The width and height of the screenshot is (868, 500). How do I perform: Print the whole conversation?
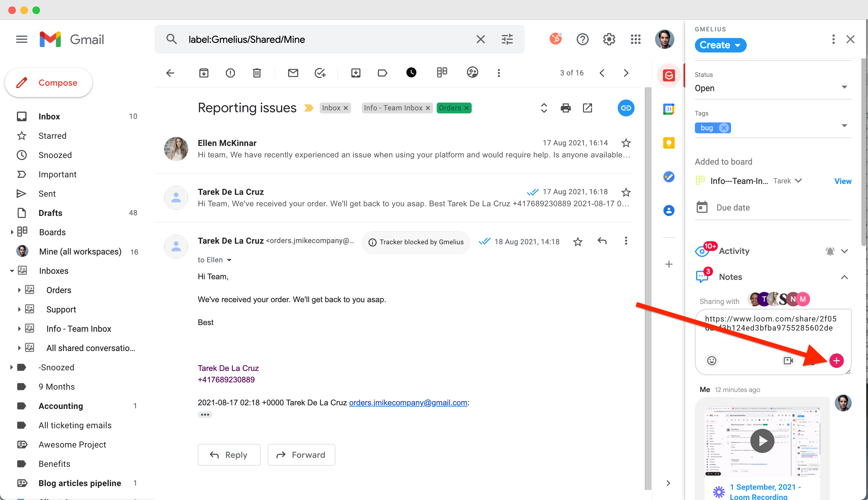click(565, 108)
